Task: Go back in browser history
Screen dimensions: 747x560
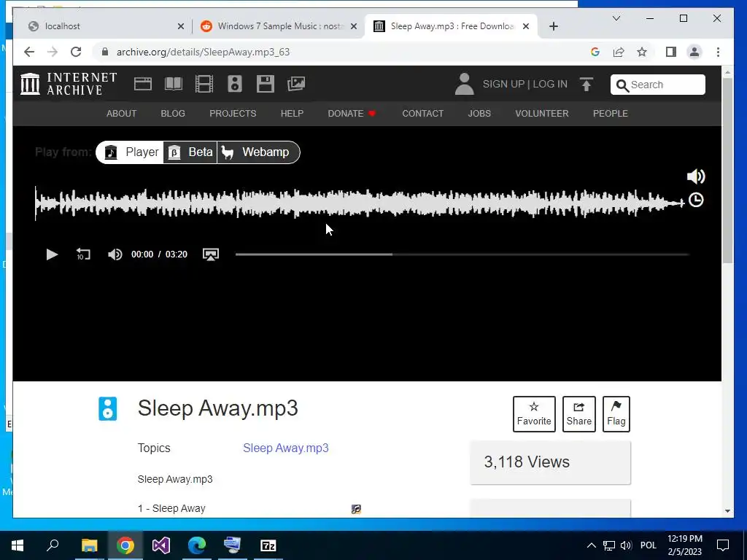Action: pos(29,52)
